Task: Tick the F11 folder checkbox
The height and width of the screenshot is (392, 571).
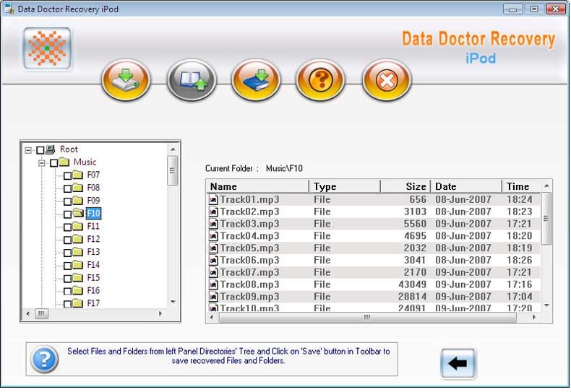Action: pyautogui.click(x=67, y=227)
